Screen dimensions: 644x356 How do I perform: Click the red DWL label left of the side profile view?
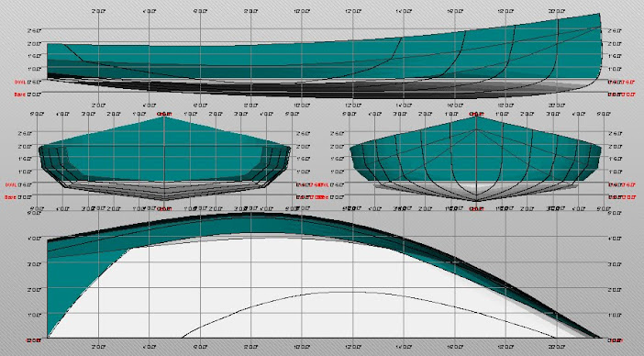20,83
